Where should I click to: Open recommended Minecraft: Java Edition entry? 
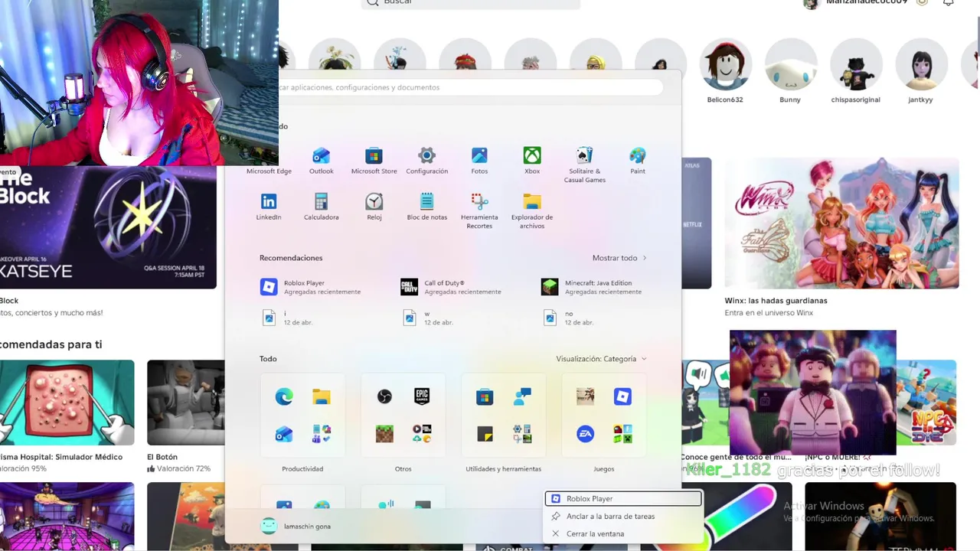(592, 287)
